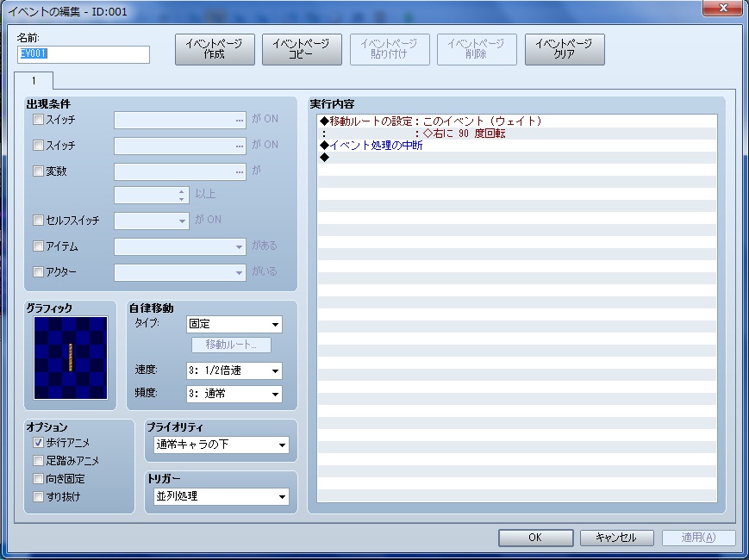Enable the 変数 condition checkbox
This screenshot has height=560, width=749.
coord(38,171)
